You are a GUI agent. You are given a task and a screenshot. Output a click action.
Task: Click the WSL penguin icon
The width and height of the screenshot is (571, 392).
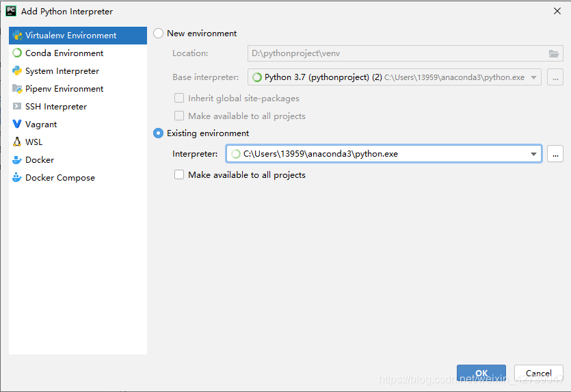pyautogui.click(x=17, y=142)
